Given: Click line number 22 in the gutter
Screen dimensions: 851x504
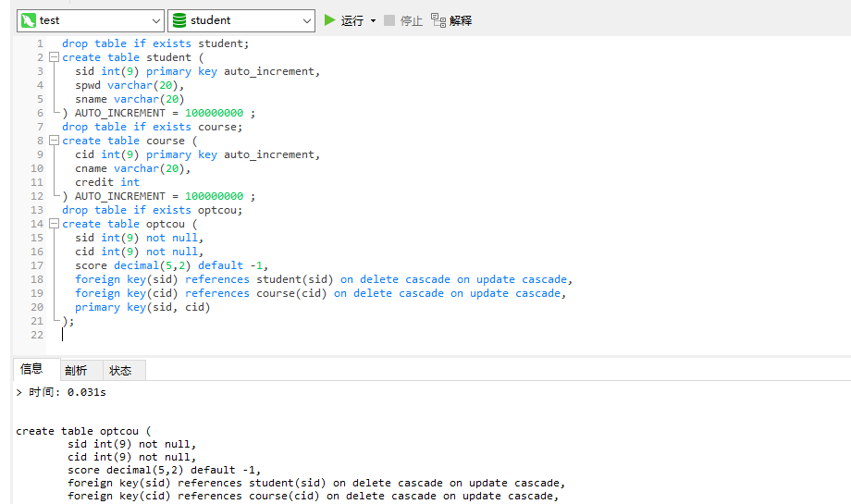Looking at the screenshot, I should (37, 335).
